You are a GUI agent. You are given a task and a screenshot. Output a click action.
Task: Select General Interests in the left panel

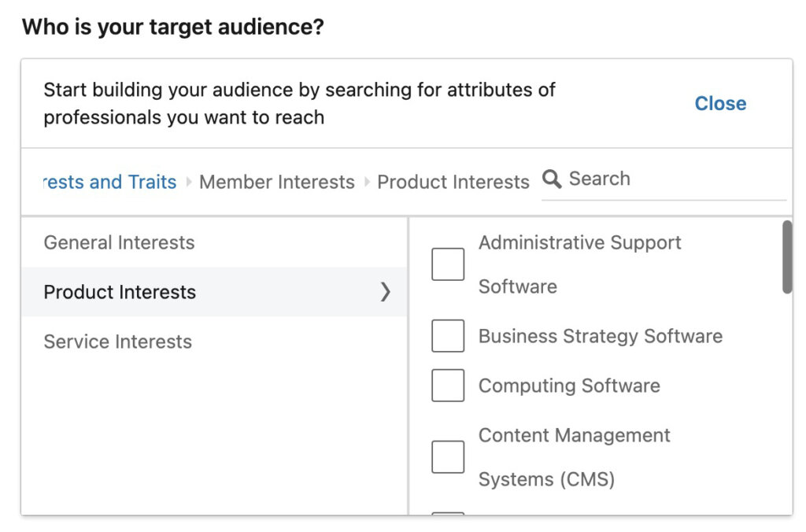pos(118,242)
